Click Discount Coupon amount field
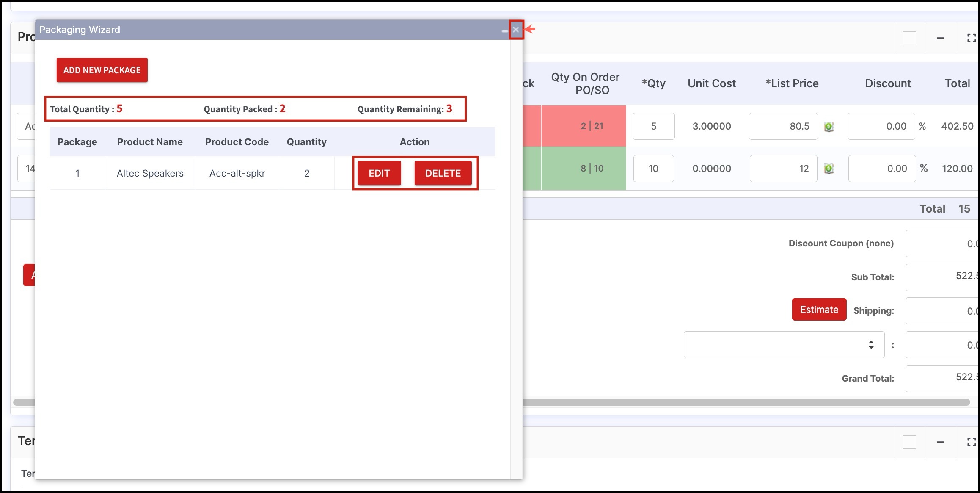 click(x=943, y=244)
